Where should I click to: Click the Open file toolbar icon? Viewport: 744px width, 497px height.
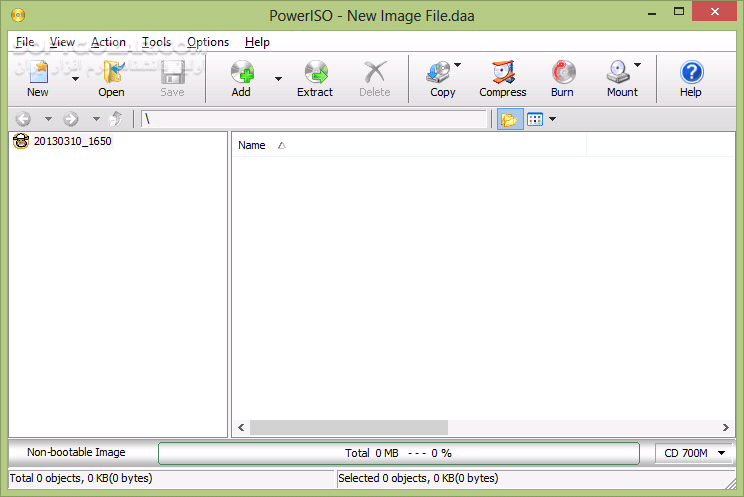[112, 73]
